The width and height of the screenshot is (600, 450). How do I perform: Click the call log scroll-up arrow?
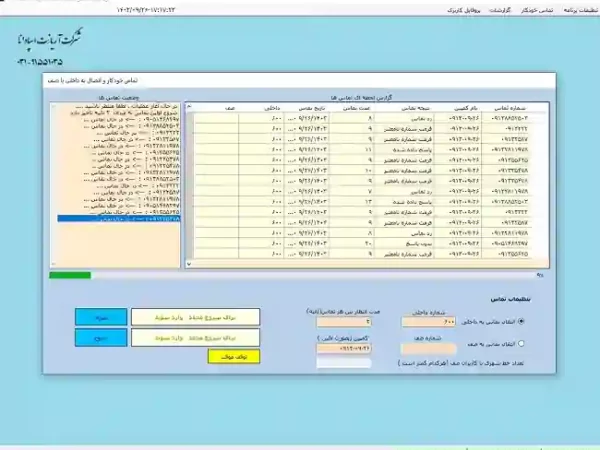tap(189, 106)
